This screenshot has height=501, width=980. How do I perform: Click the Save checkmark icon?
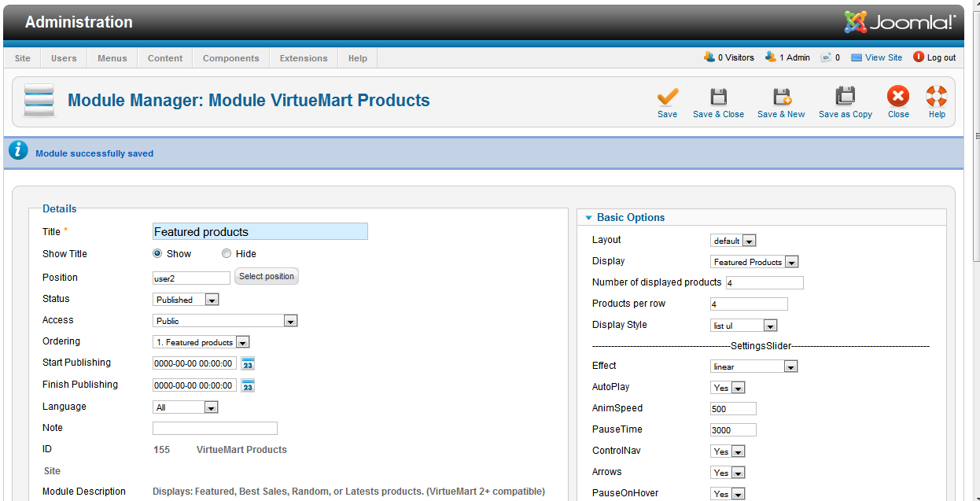tap(668, 97)
